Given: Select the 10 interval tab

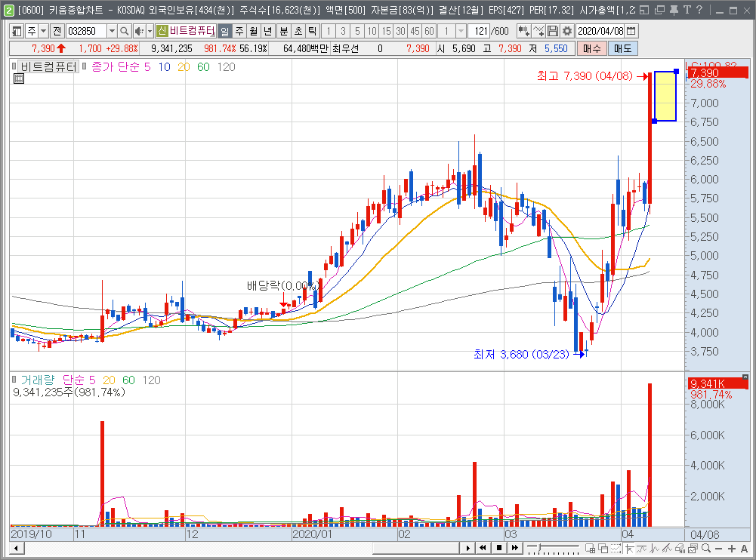Looking at the screenshot, I should (x=372, y=32).
